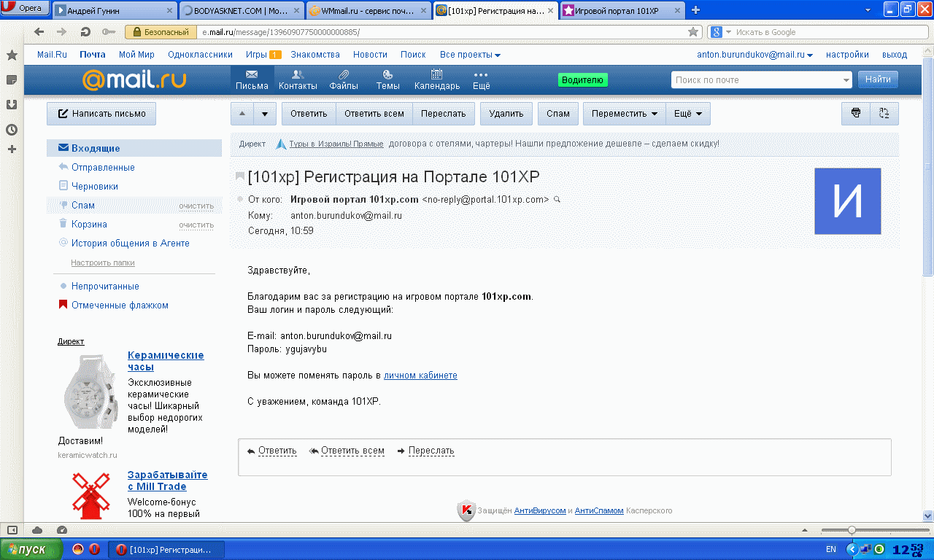Image resolution: width=934 pixels, height=560 pixels.
Task: Click the Opera forward navigation arrow
Action: tap(62, 32)
